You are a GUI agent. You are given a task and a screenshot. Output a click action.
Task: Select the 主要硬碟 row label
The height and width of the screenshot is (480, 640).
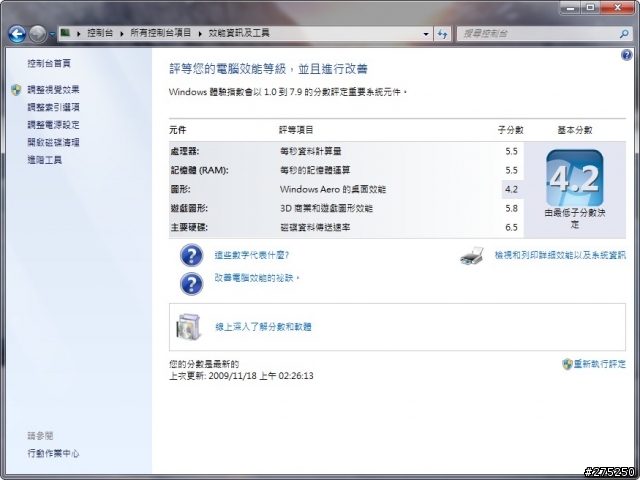[189, 227]
